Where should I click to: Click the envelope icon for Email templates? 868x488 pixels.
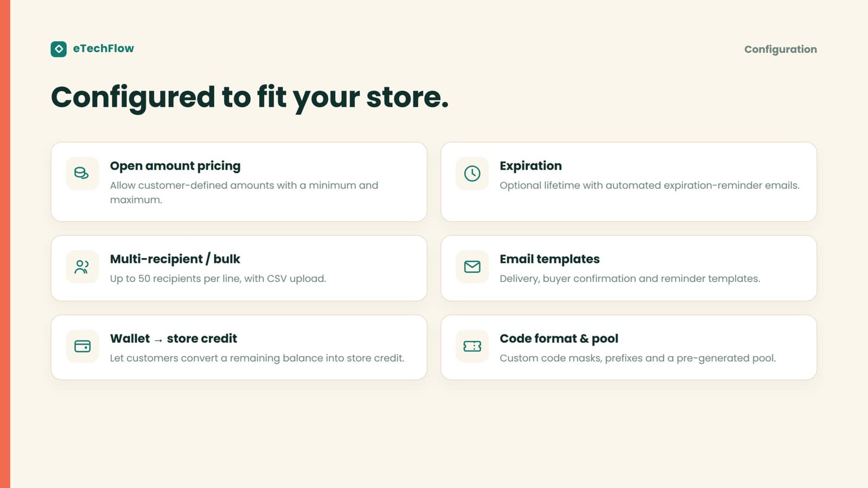[472, 267]
